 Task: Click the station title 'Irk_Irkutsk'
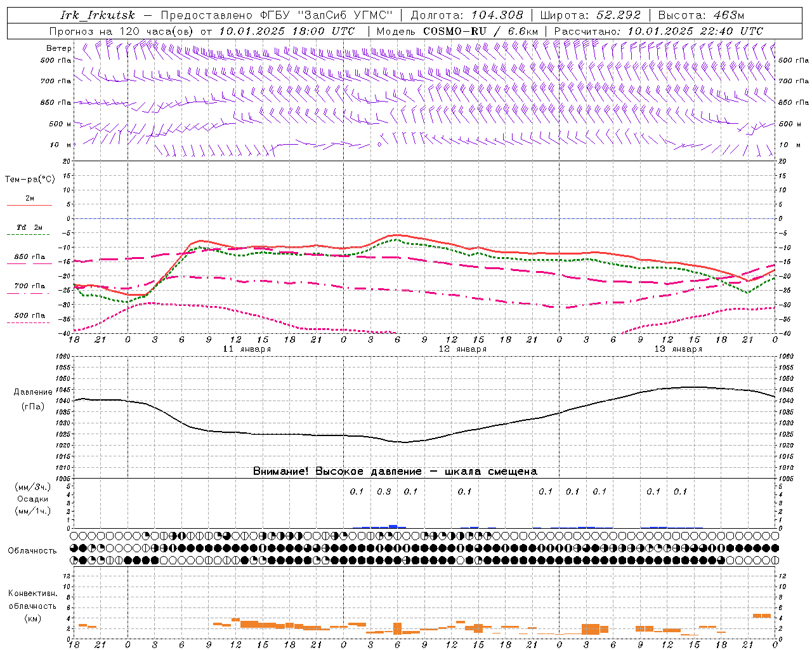click(x=98, y=15)
